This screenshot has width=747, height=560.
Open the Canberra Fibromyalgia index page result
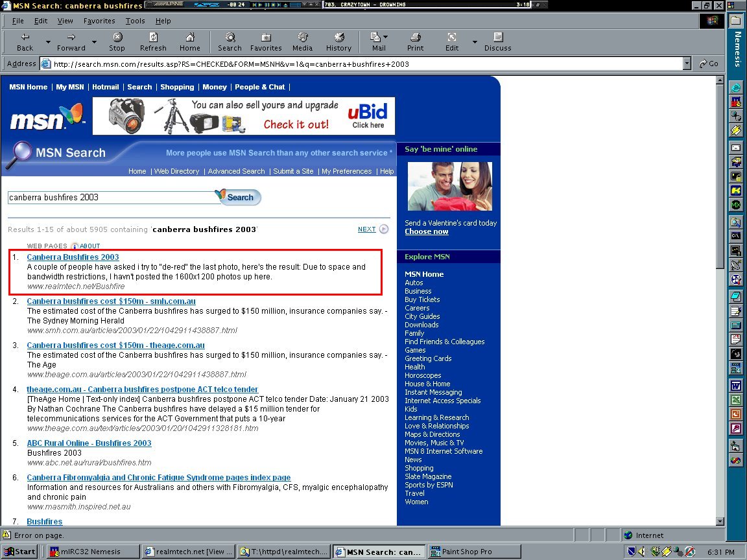click(x=159, y=477)
